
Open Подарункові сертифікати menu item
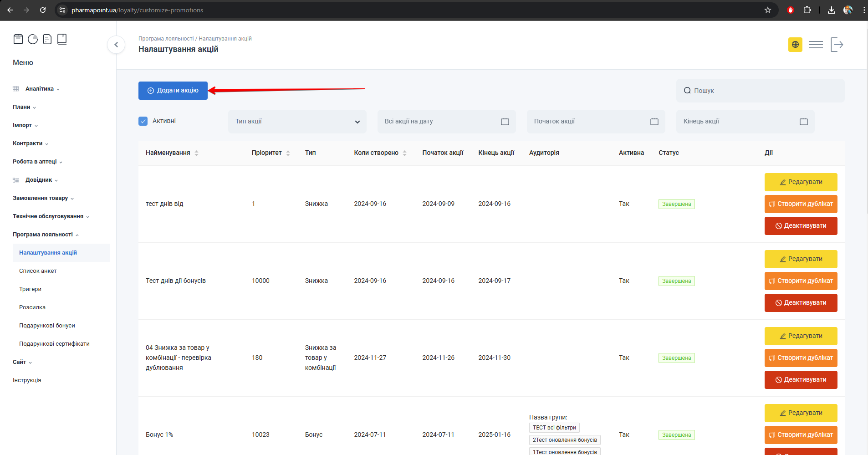54,344
